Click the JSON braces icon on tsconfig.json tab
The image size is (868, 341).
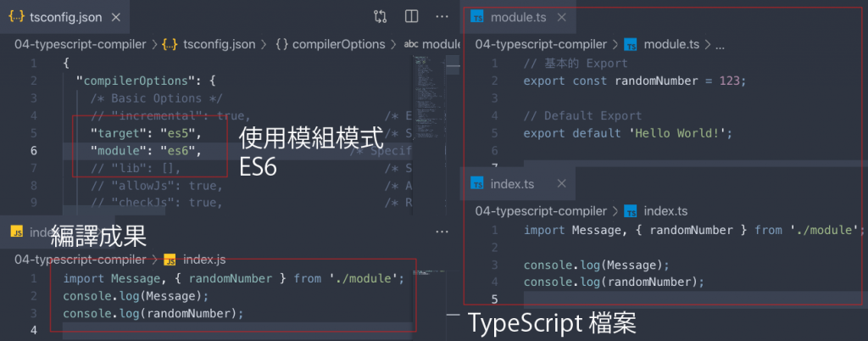pos(15,17)
